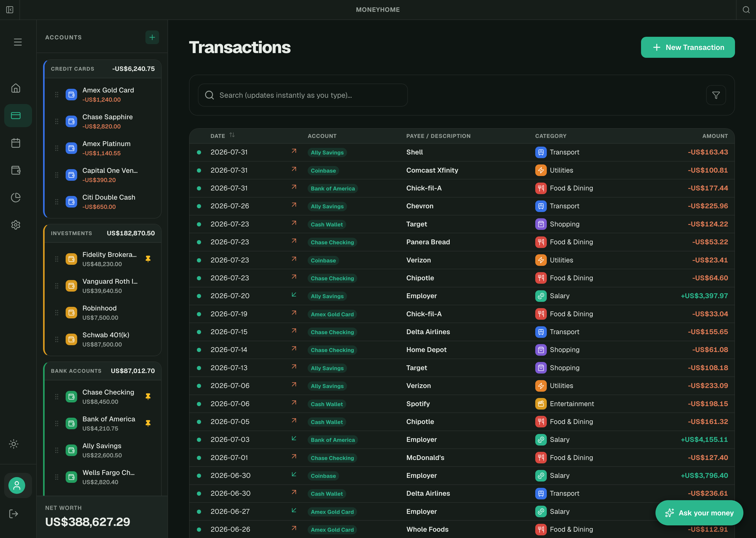
Task: Click the logout icon
Action: coord(14,514)
